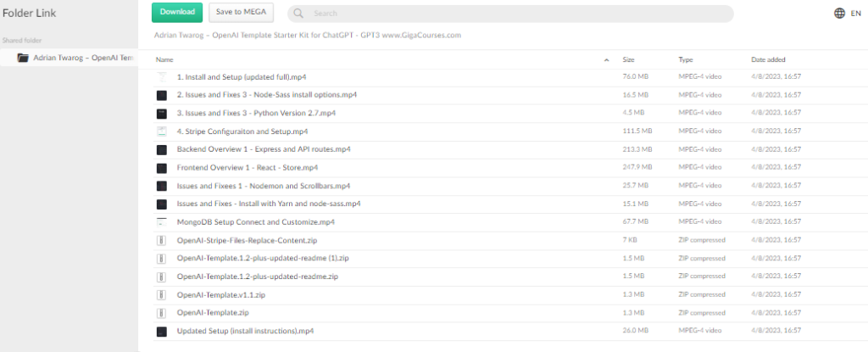Click zip icon for OpenAI-Stripe-Files-Replace-Content
The height and width of the screenshot is (352, 868).
click(162, 240)
